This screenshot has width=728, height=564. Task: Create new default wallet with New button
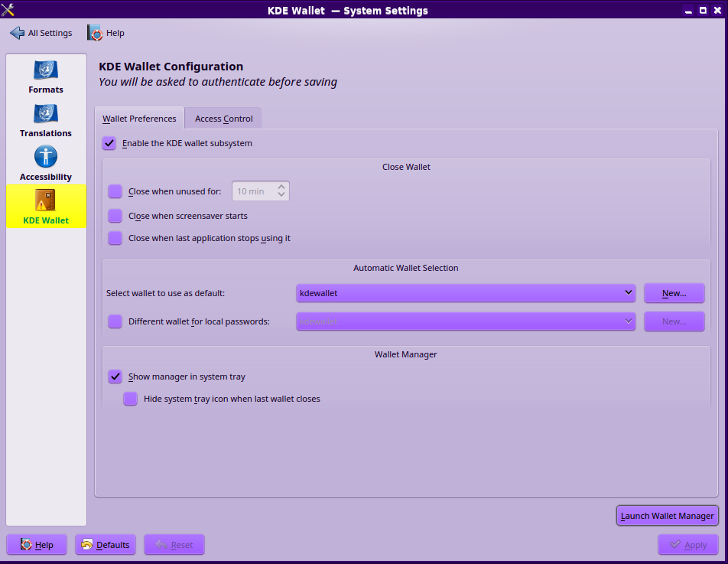point(674,293)
